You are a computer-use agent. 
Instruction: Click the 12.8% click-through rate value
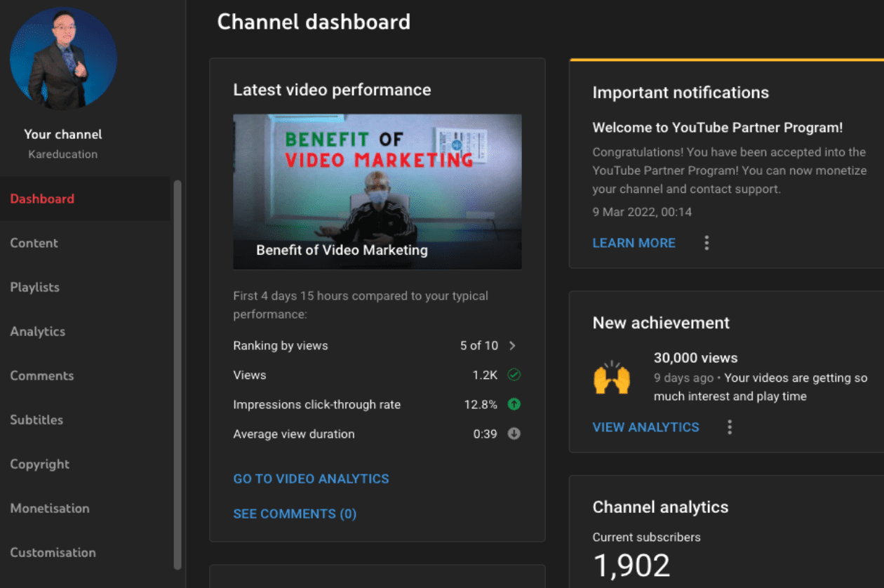point(481,404)
